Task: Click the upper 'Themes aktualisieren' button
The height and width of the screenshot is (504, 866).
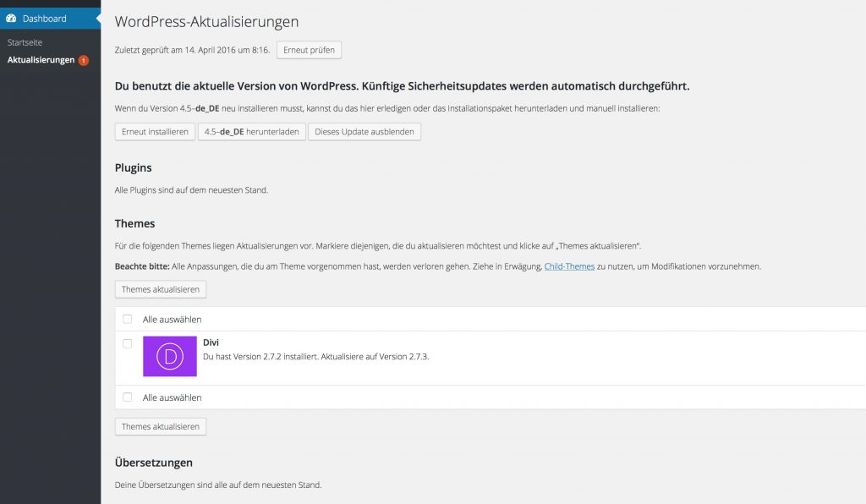Action: click(161, 288)
